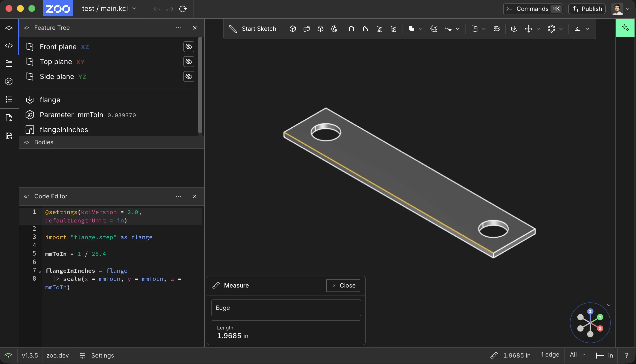This screenshot has width=636, height=364.
Task: Click the Publish button
Action: tap(587, 9)
